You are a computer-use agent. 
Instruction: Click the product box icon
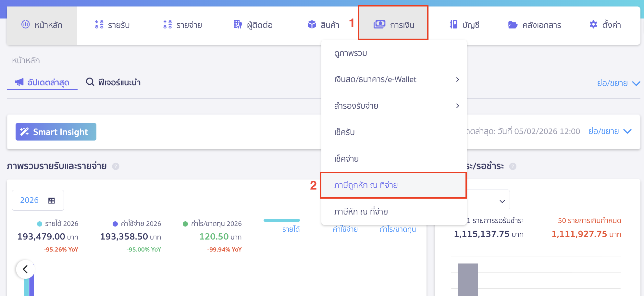coord(312,25)
